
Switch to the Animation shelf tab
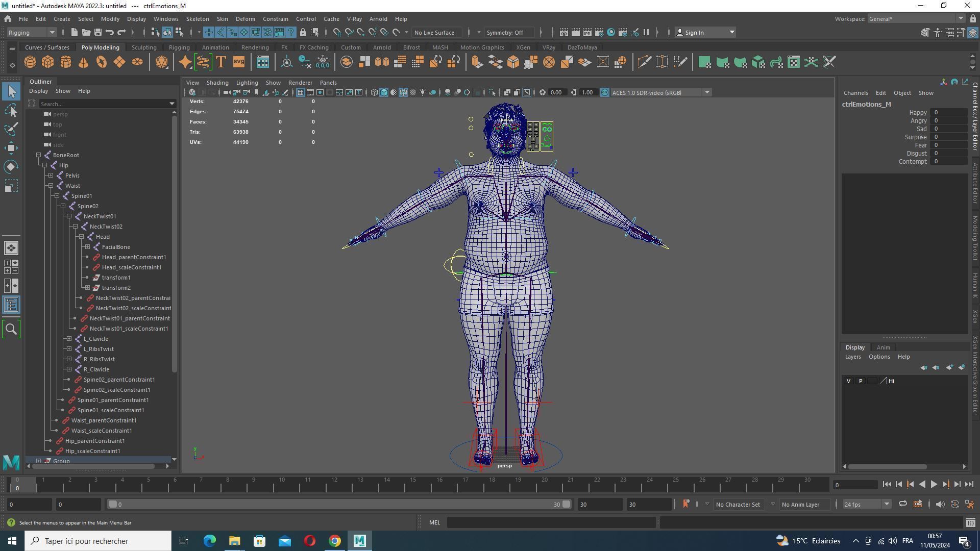click(215, 47)
